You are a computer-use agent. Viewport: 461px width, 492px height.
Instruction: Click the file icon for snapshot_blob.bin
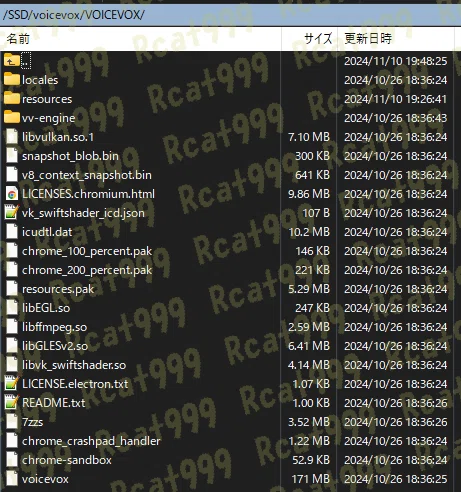pyautogui.click(x=12, y=156)
